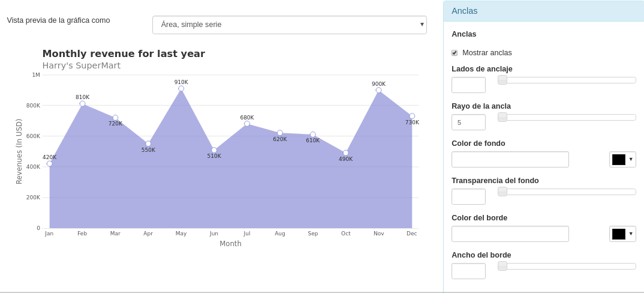Open the Color del borde swatch picker
Viewport: 644px width, 293px height.
tap(622, 234)
